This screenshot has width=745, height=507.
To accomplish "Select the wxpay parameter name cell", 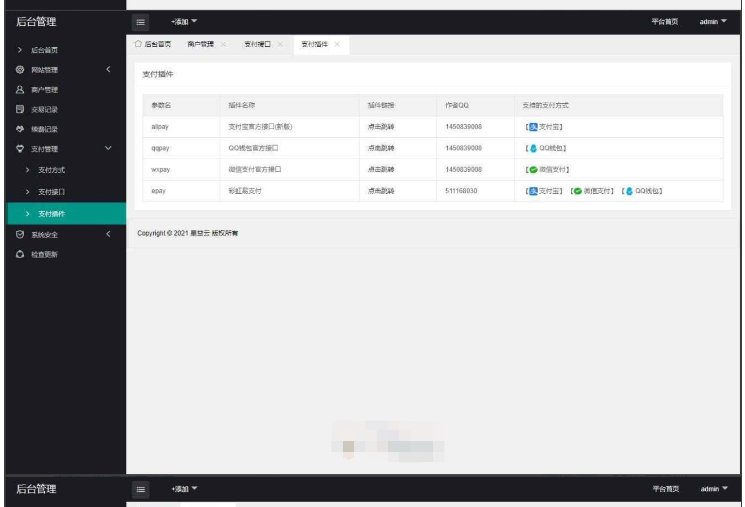I will 181,170.
